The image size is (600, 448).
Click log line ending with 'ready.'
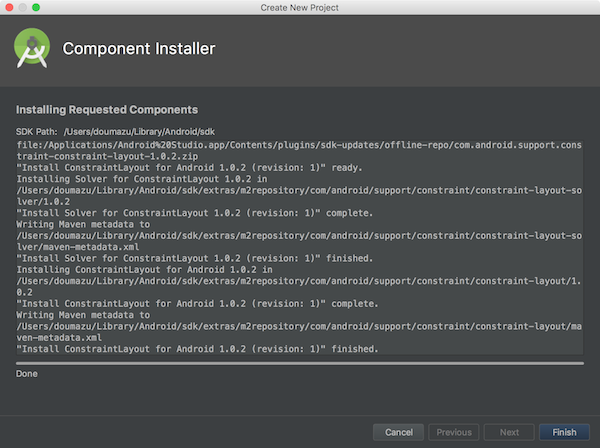(x=189, y=168)
